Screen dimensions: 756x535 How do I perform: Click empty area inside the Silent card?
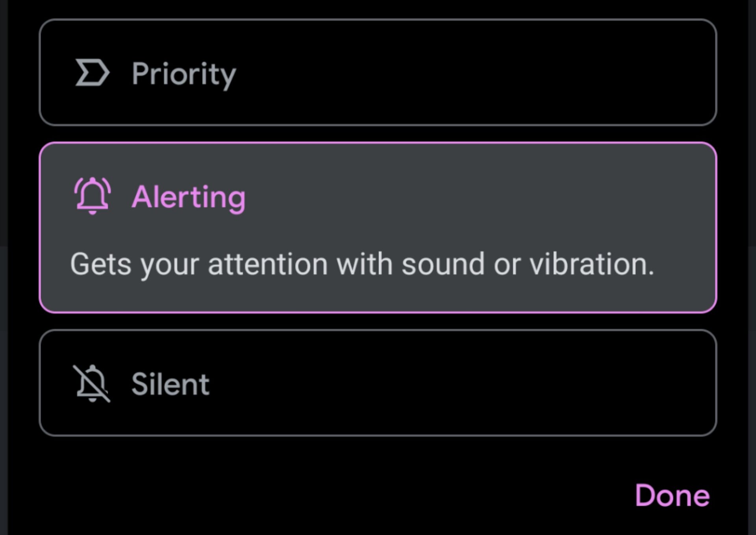click(x=472, y=383)
